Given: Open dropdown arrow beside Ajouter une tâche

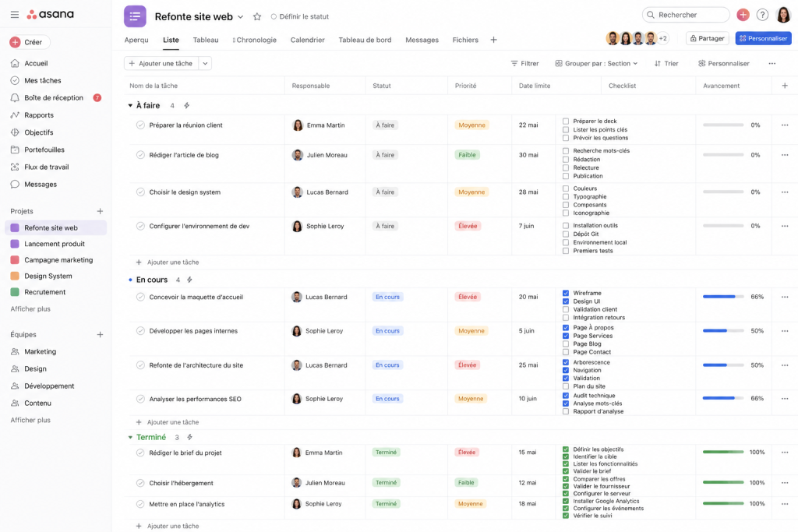Looking at the screenshot, I should coord(205,64).
